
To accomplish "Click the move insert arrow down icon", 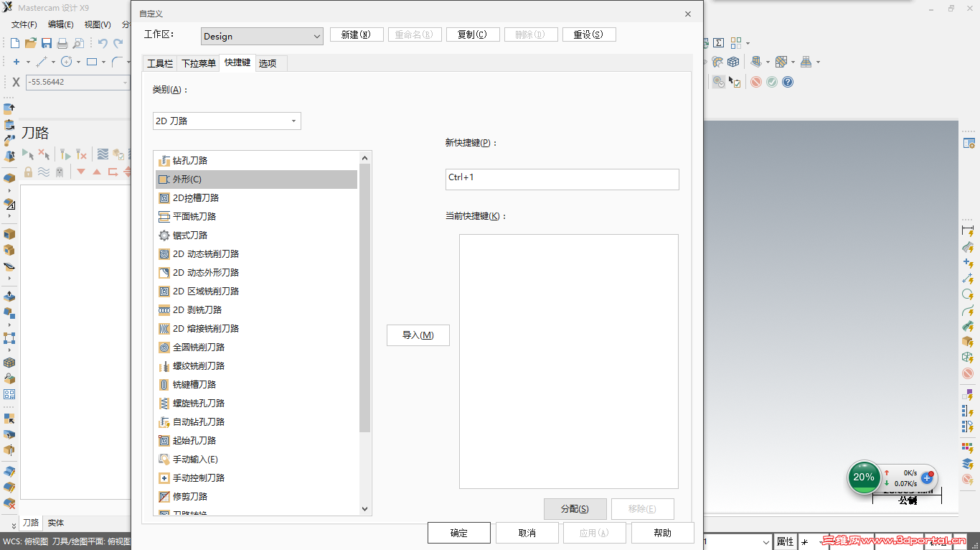I will coord(81,172).
